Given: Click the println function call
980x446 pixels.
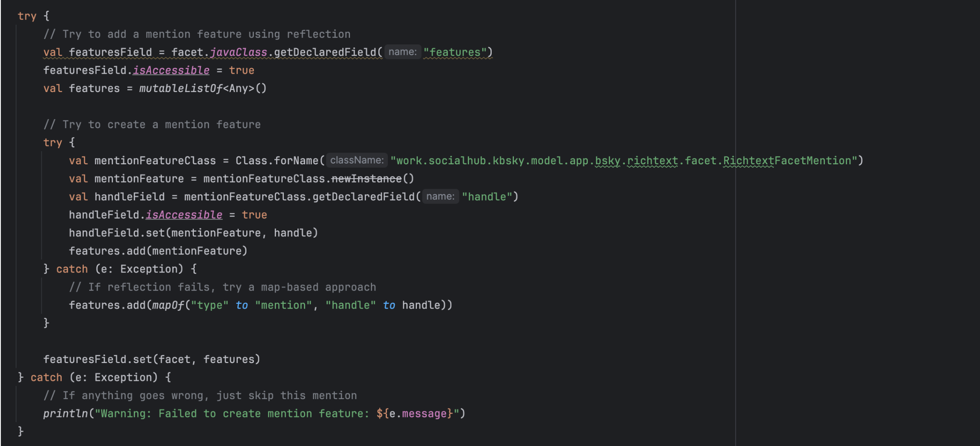Looking at the screenshot, I should pos(66,414).
